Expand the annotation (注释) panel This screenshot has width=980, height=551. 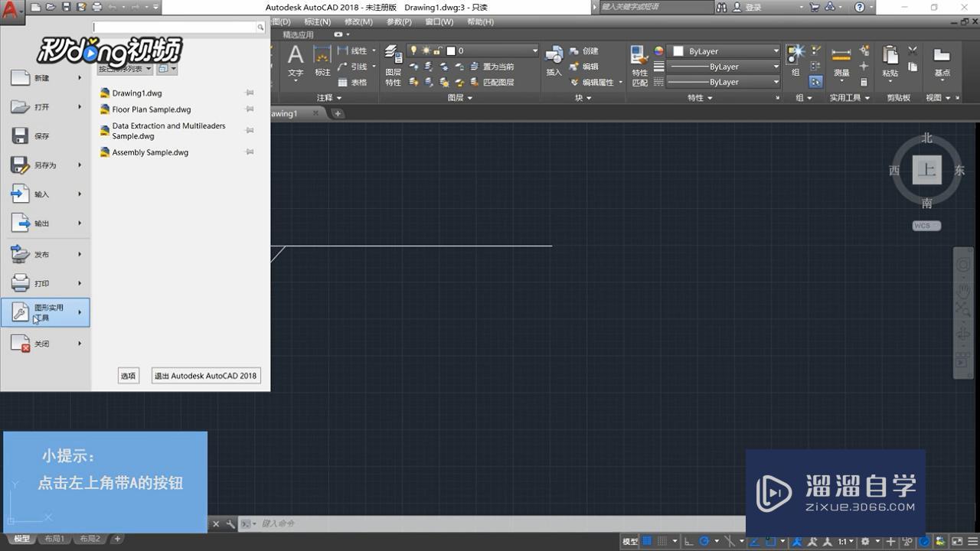(x=328, y=98)
